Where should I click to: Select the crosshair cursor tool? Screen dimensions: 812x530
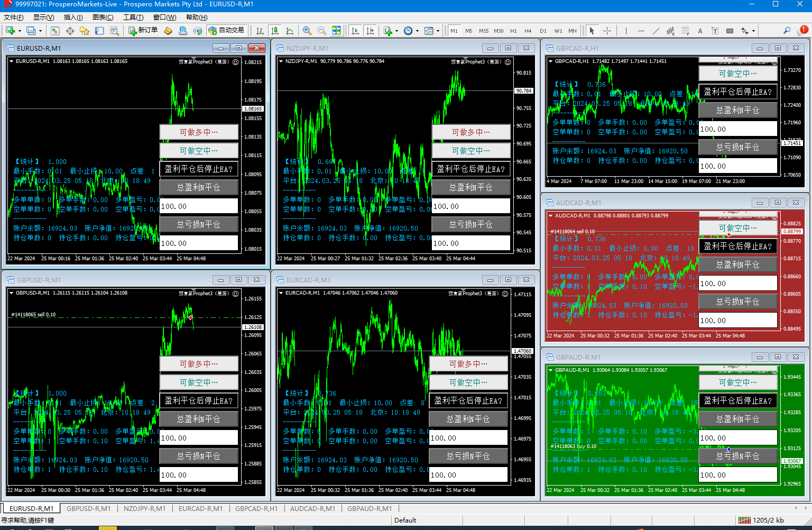607,31
